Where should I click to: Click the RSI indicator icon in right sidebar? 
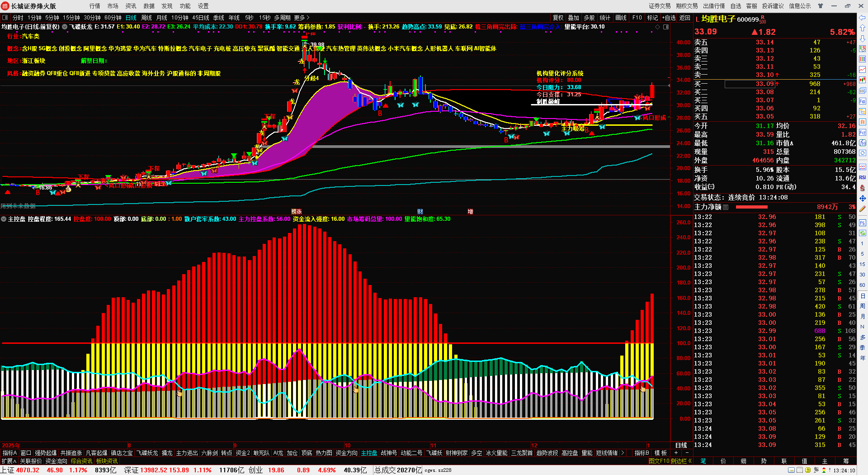(x=863, y=177)
